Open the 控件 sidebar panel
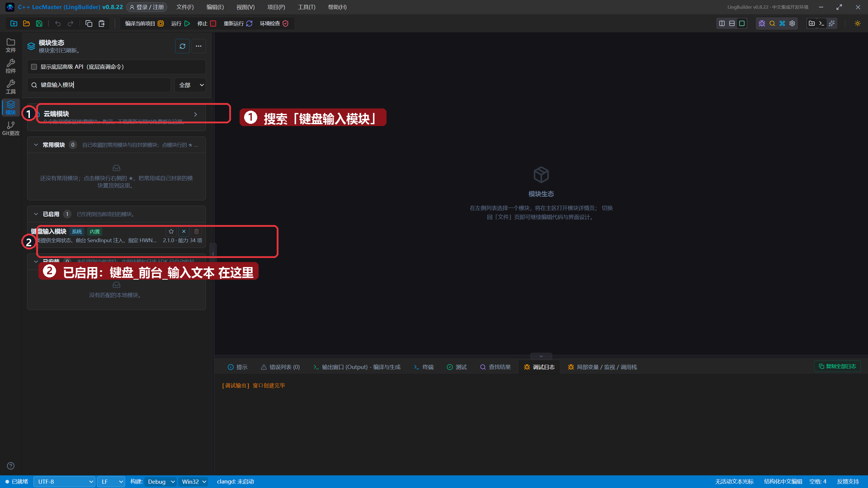868x488 pixels. click(x=11, y=66)
